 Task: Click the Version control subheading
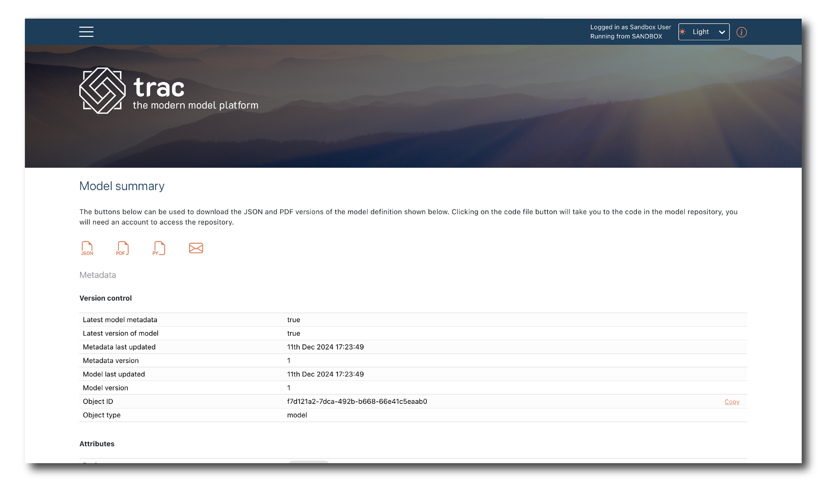(x=106, y=298)
